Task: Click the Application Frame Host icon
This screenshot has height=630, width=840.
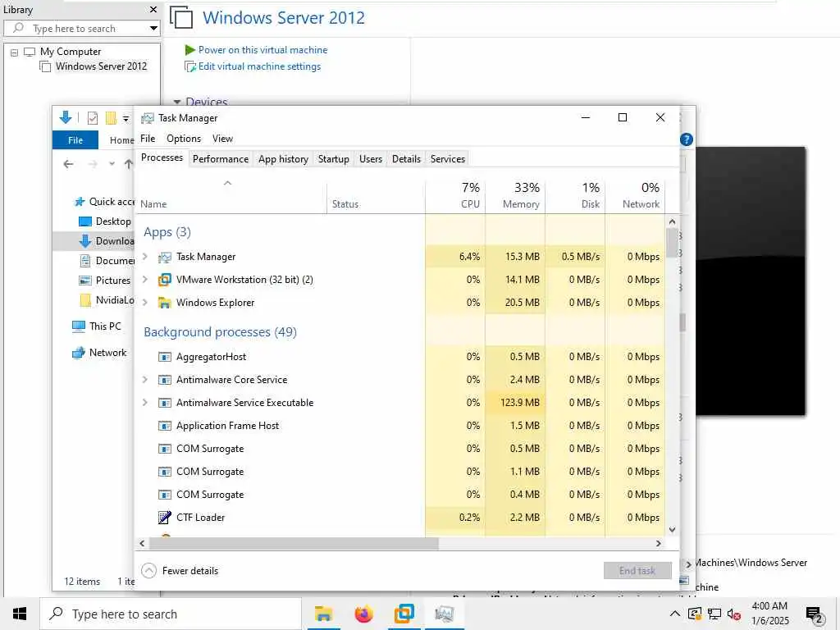Action: click(164, 426)
